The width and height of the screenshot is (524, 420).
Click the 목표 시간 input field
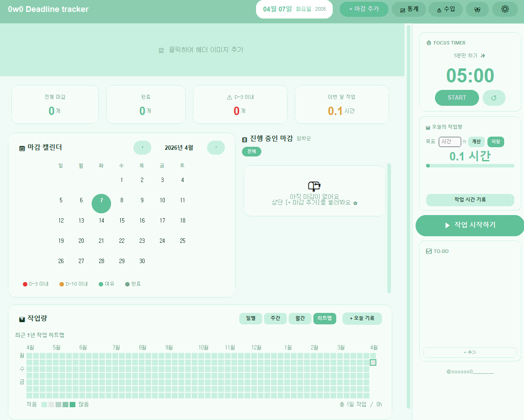tap(450, 141)
